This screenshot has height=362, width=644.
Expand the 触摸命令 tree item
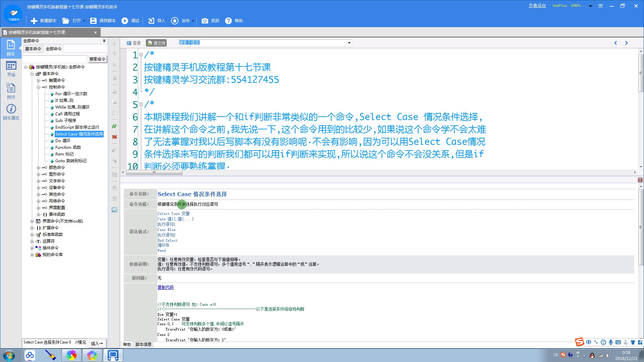pyautogui.click(x=38, y=80)
